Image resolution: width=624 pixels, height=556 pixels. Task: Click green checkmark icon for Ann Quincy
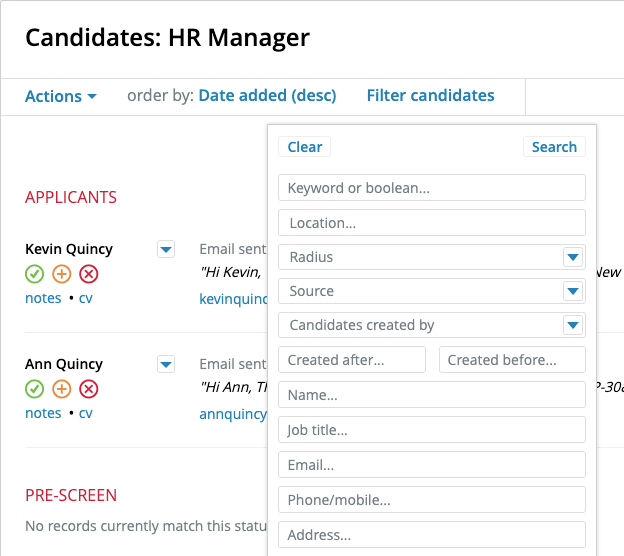[34, 389]
